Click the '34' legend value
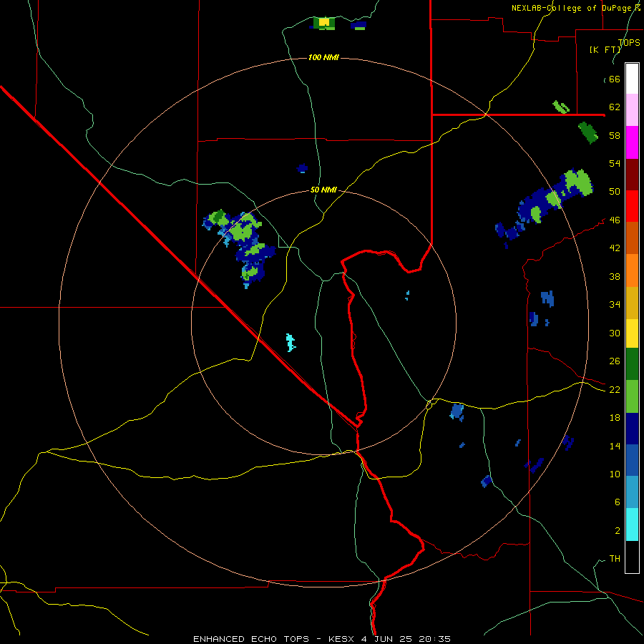Screen dimensions: 644x644 coord(615,305)
